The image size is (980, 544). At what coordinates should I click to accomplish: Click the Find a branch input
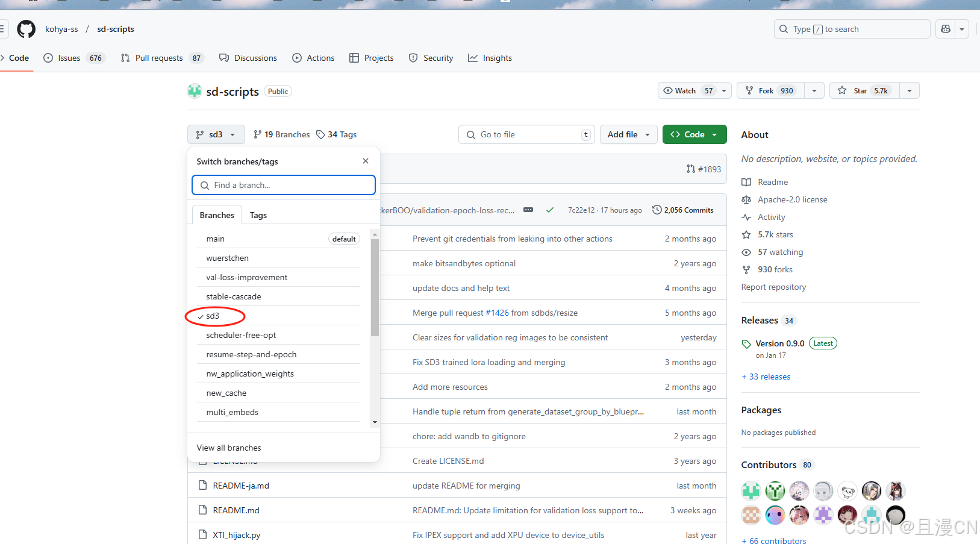click(x=284, y=185)
